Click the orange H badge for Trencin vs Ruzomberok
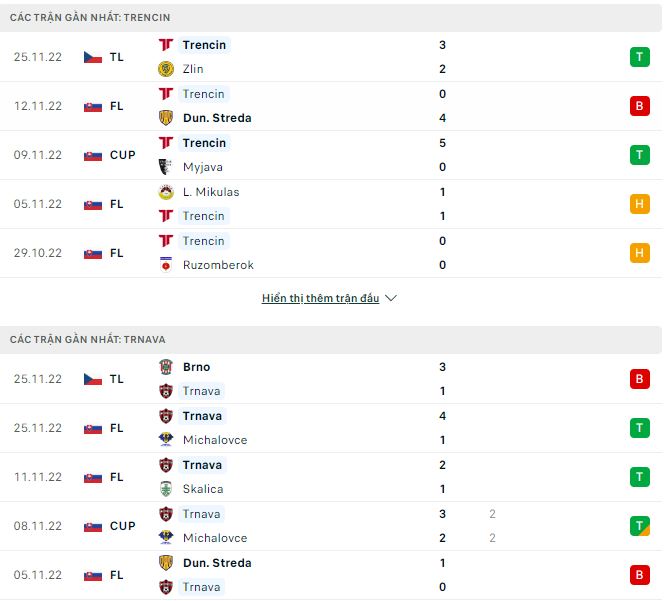The image size is (669, 601). (x=640, y=253)
